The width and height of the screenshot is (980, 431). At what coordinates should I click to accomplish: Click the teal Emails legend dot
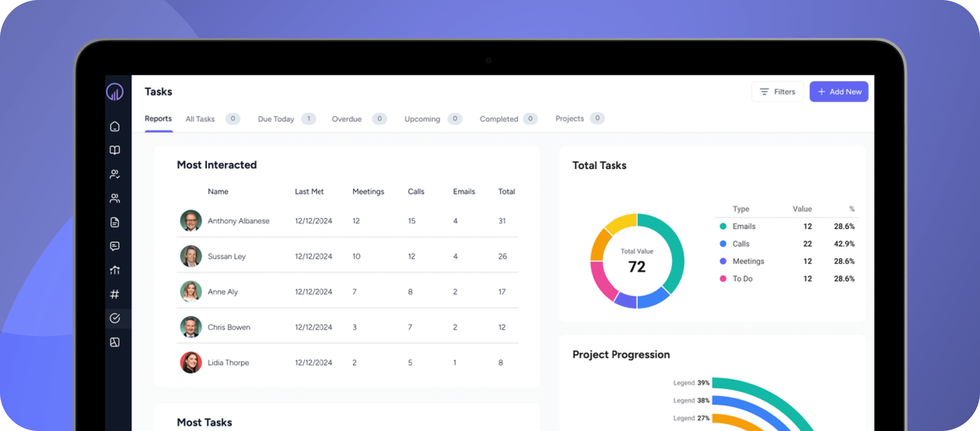pyautogui.click(x=723, y=226)
